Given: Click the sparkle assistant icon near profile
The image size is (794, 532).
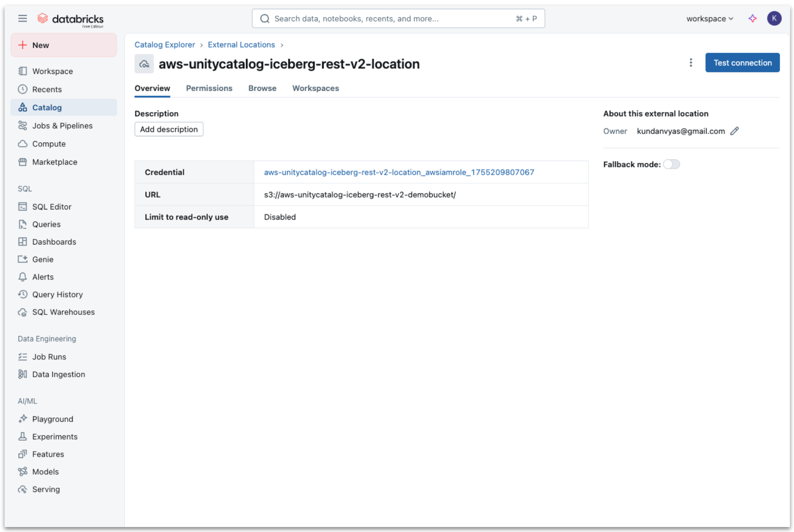Looking at the screenshot, I should point(752,18).
